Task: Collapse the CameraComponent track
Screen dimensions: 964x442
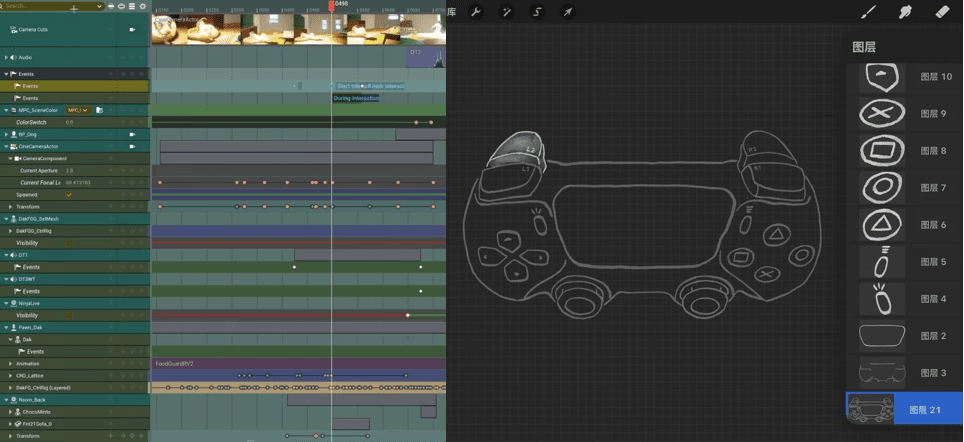Action: click(10, 158)
